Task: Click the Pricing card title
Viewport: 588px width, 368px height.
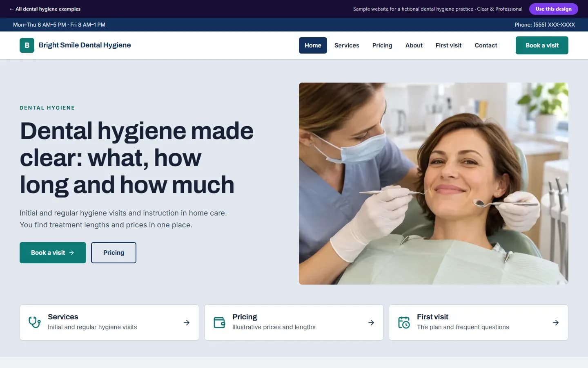Action: (x=245, y=317)
